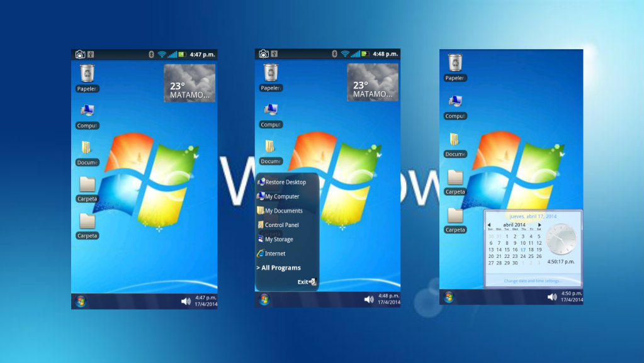Click Start orb on the middle phone taskbar
Image resolution: width=644 pixels, height=363 pixels.
point(264,299)
